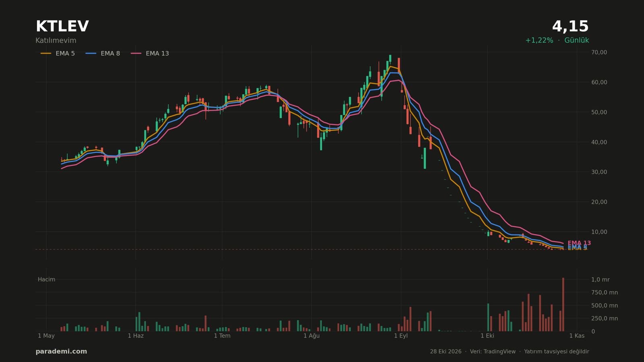Viewport: 644px width, 362px height.
Task: Click the Katılımevim company name
Action: tap(56, 41)
